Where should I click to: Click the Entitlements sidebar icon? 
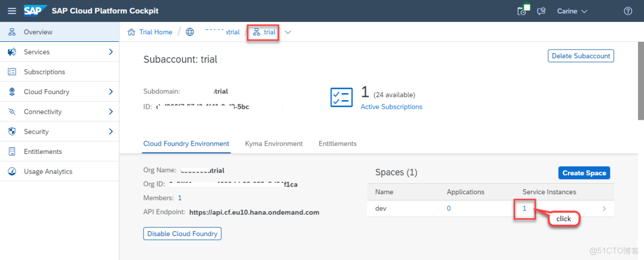12,152
